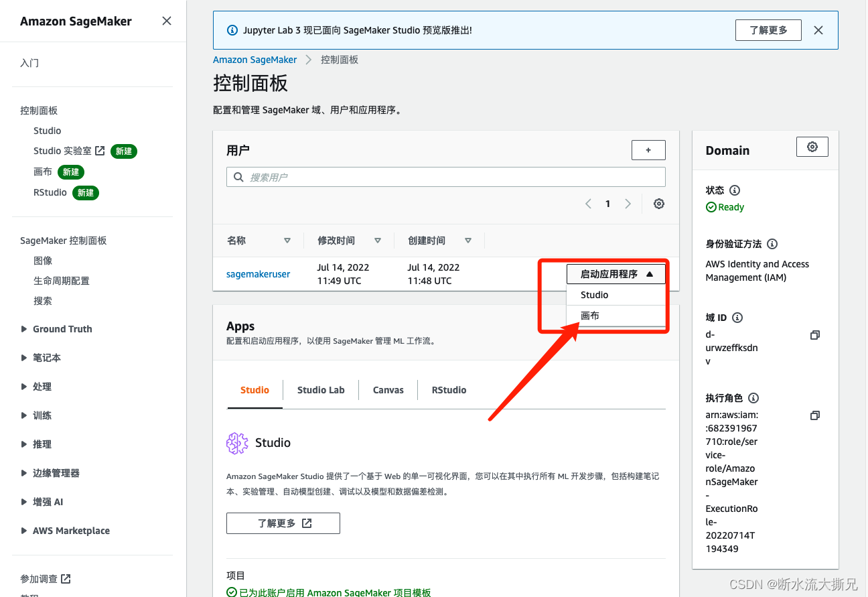Screen dimensions: 868x597
Task: Expand the 推理 section
Action: click(25, 444)
